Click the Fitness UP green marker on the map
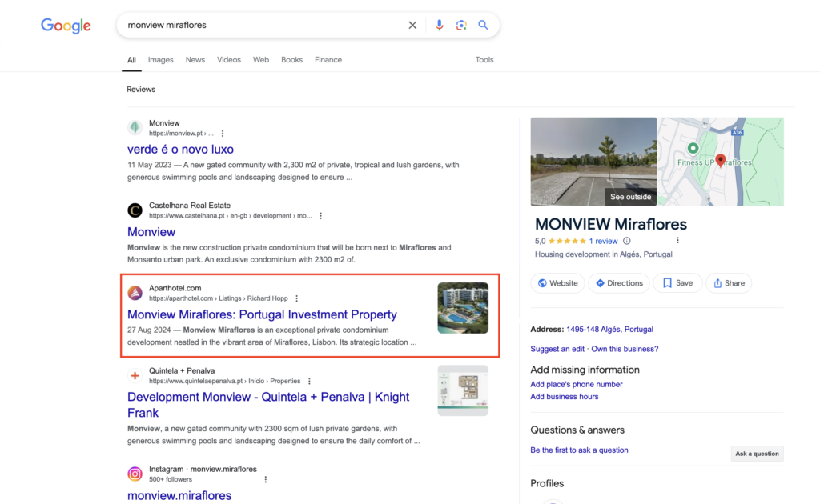This screenshot has height=504, width=820. click(x=693, y=148)
